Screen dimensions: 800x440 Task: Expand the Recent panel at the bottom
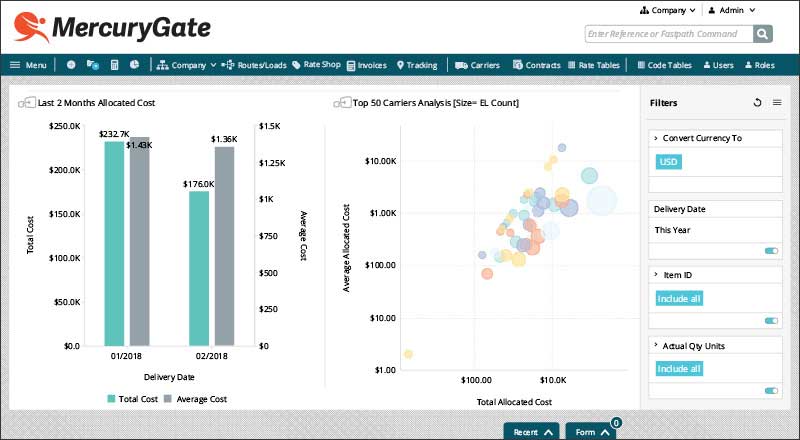click(532, 432)
